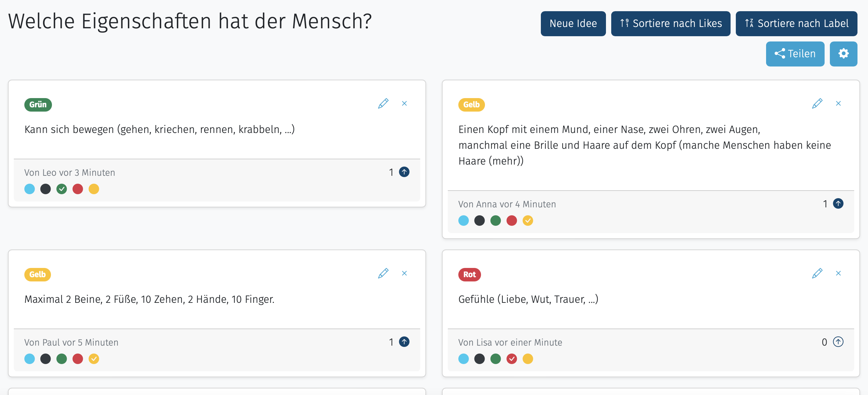Screen dimensions: 868x395
Task: Upvote Leo's idea arrow
Action: click(404, 172)
